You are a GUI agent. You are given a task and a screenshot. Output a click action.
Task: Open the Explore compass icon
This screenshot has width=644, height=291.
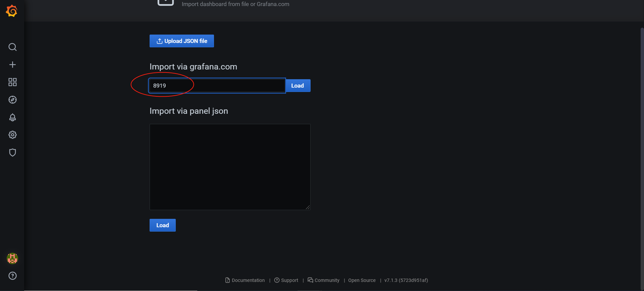(x=12, y=100)
